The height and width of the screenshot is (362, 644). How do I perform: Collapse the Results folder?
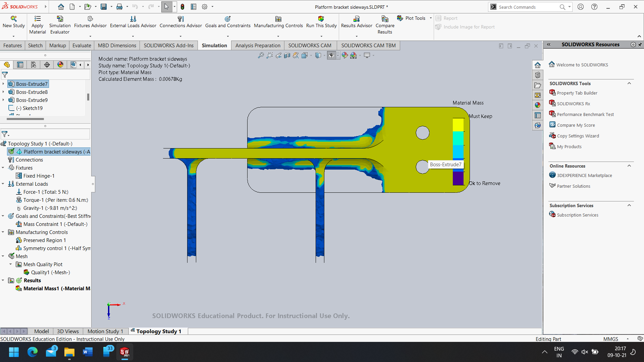click(x=3, y=280)
